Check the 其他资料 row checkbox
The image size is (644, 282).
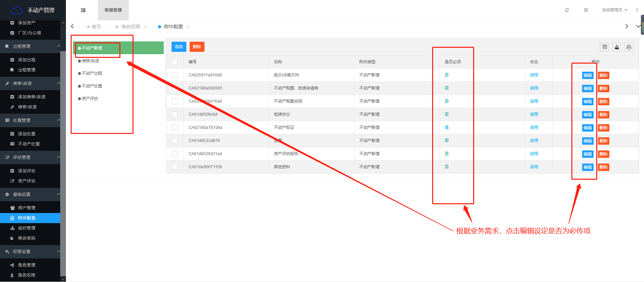coord(175,167)
